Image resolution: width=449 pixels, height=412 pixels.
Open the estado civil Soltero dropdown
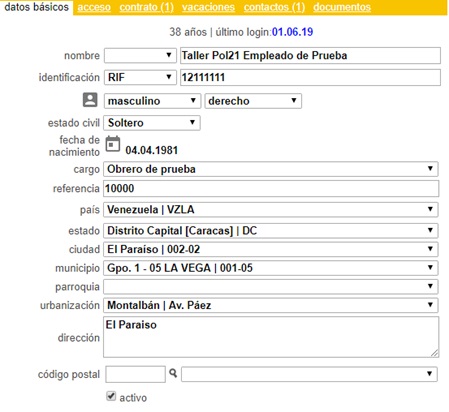(152, 123)
